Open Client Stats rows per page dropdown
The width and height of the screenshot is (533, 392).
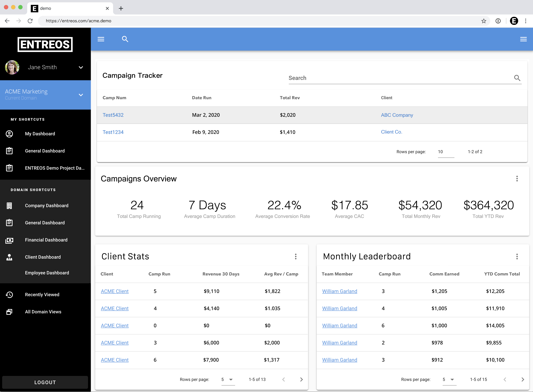pos(228,379)
